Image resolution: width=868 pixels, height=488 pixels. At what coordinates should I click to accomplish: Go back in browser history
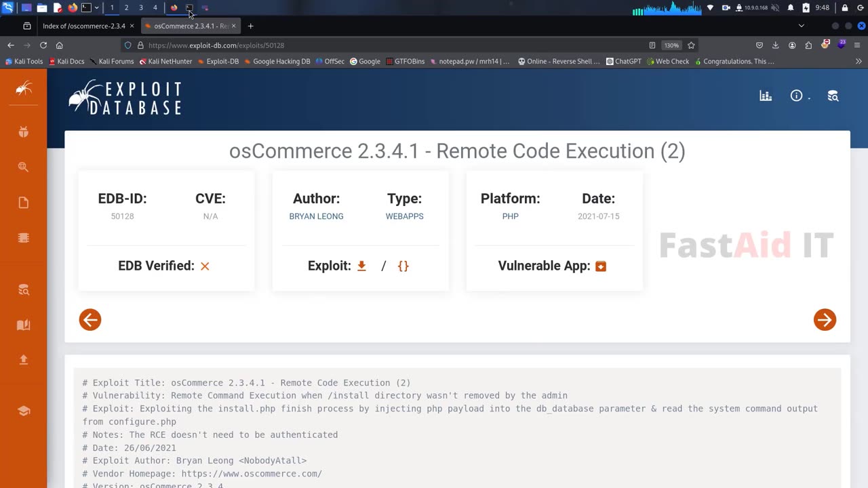point(11,45)
